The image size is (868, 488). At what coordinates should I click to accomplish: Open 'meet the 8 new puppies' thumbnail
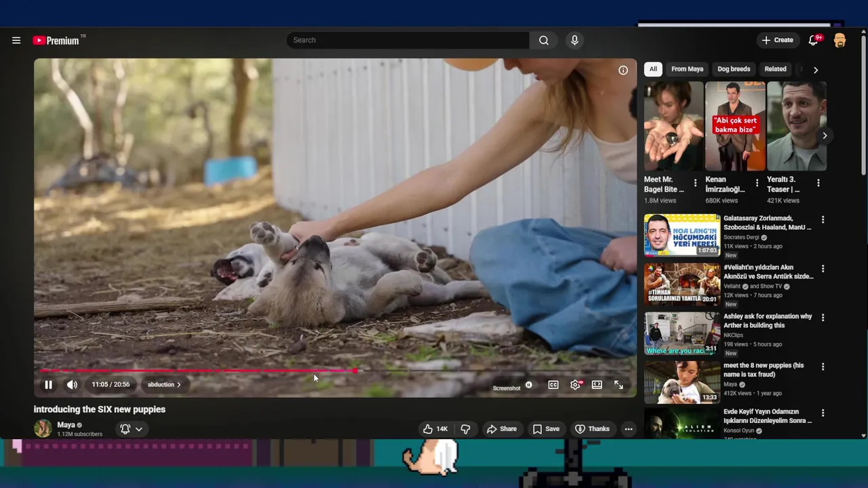[x=682, y=382]
